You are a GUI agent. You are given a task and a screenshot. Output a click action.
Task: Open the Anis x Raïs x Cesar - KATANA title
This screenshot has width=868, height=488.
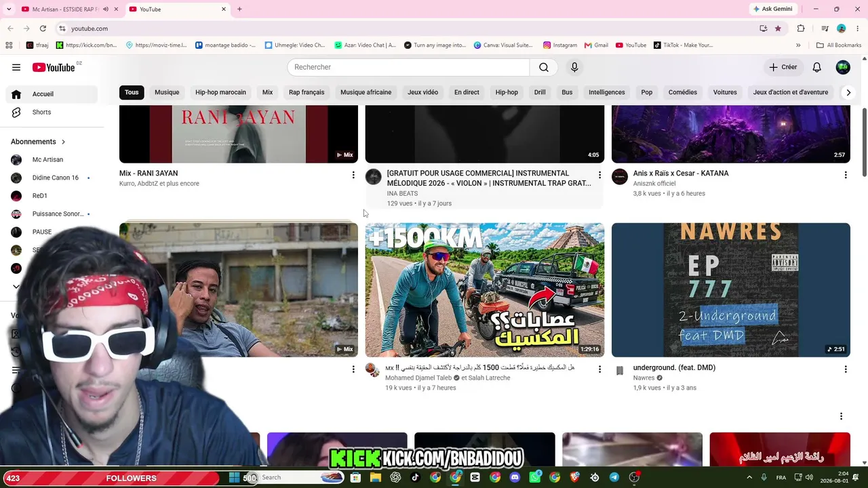pos(681,174)
